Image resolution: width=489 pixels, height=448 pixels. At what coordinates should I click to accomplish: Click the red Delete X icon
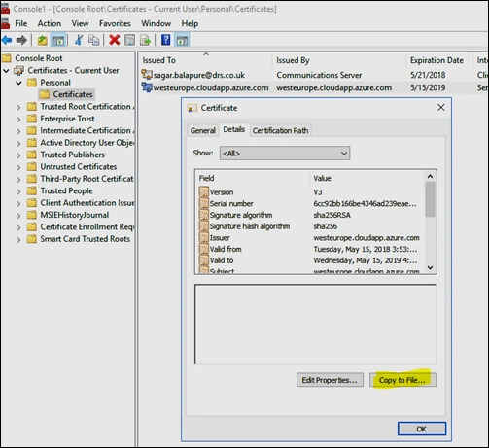point(114,40)
